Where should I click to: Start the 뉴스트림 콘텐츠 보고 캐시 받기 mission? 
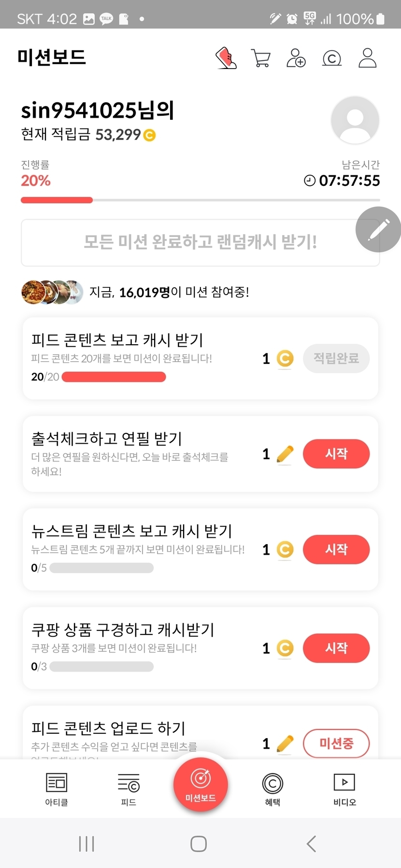point(336,549)
